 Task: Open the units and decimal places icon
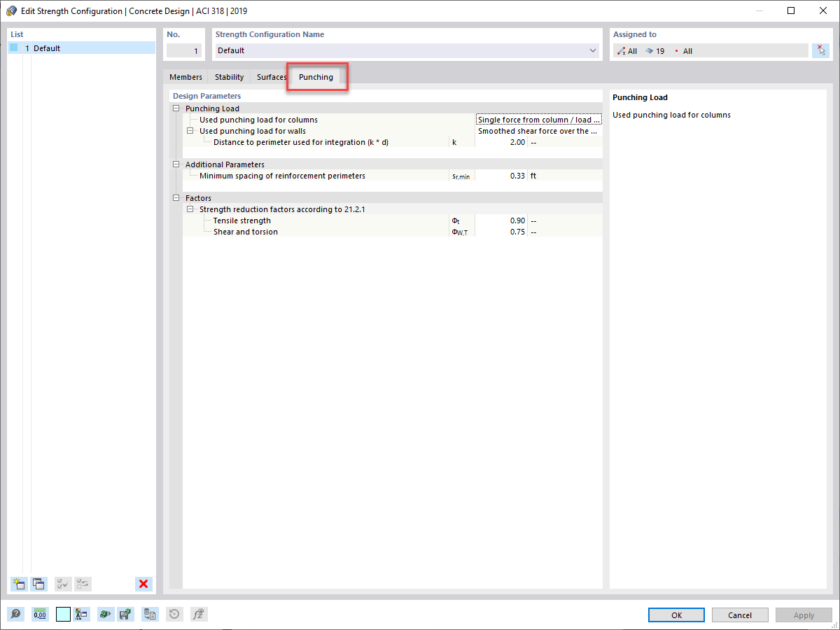point(40,615)
